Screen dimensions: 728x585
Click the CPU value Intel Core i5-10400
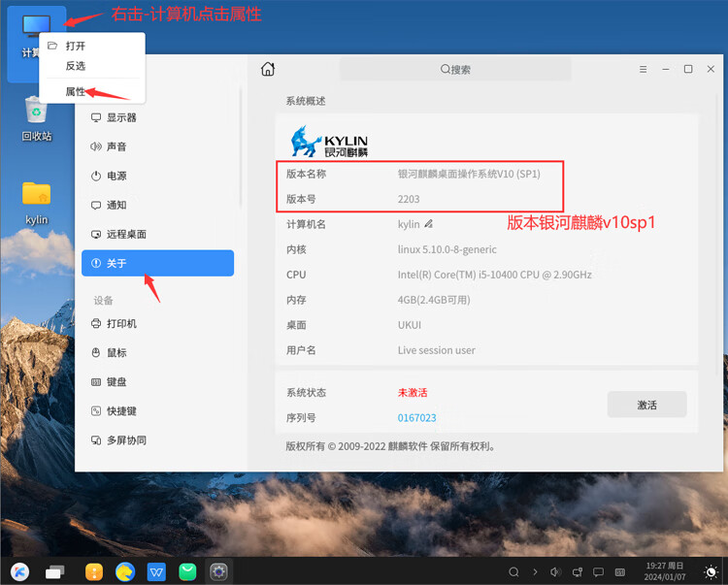(x=494, y=275)
